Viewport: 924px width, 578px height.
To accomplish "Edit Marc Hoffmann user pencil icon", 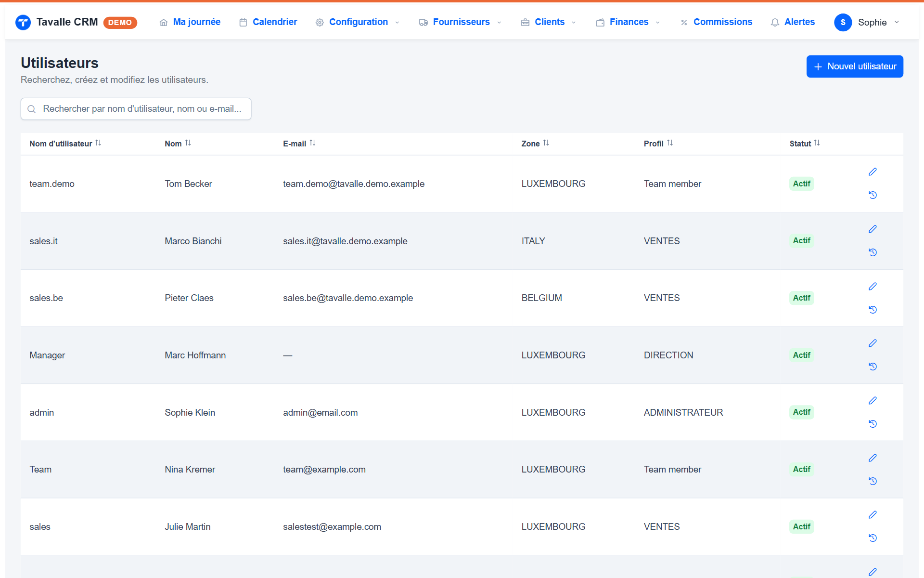I will coord(873,343).
